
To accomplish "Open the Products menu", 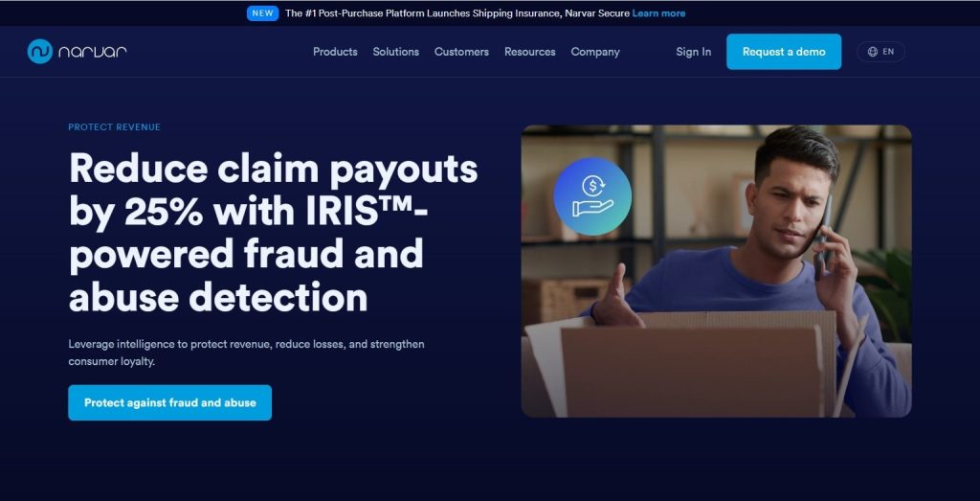I will (335, 52).
